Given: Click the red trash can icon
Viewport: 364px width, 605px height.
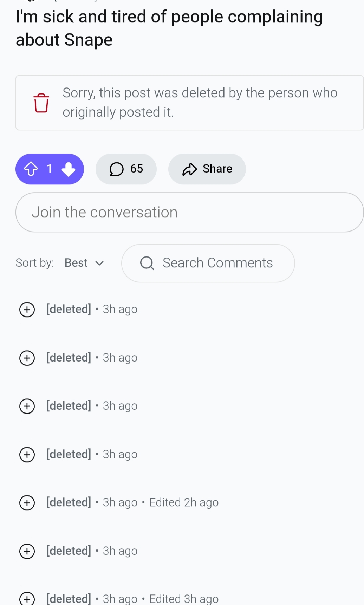Looking at the screenshot, I should 41,103.
